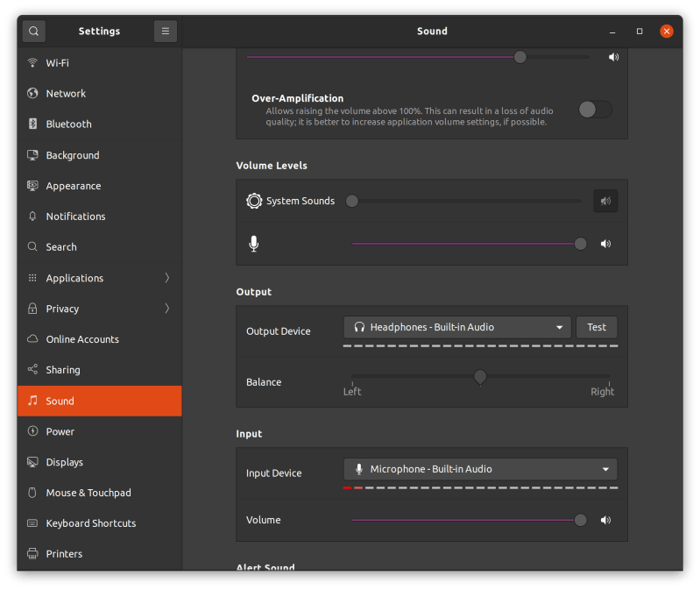
Task: Open the Notifications panel
Action: coord(100,217)
